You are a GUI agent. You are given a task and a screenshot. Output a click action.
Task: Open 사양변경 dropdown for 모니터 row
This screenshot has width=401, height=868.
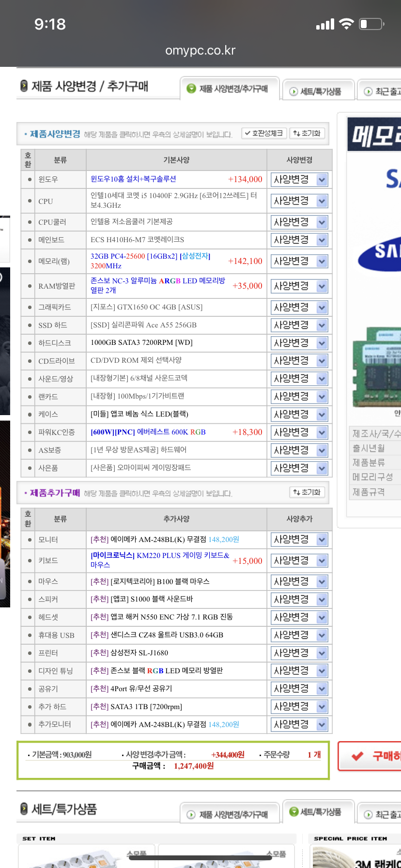pyautogui.click(x=299, y=540)
